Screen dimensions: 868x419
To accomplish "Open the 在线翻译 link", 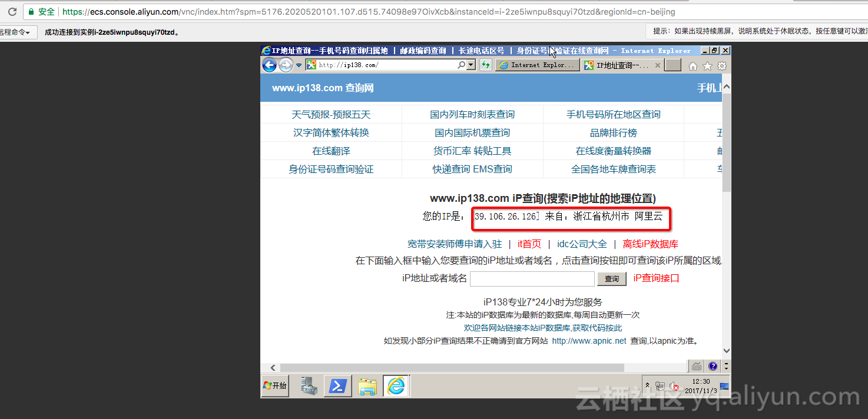I will click(x=331, y=151).
